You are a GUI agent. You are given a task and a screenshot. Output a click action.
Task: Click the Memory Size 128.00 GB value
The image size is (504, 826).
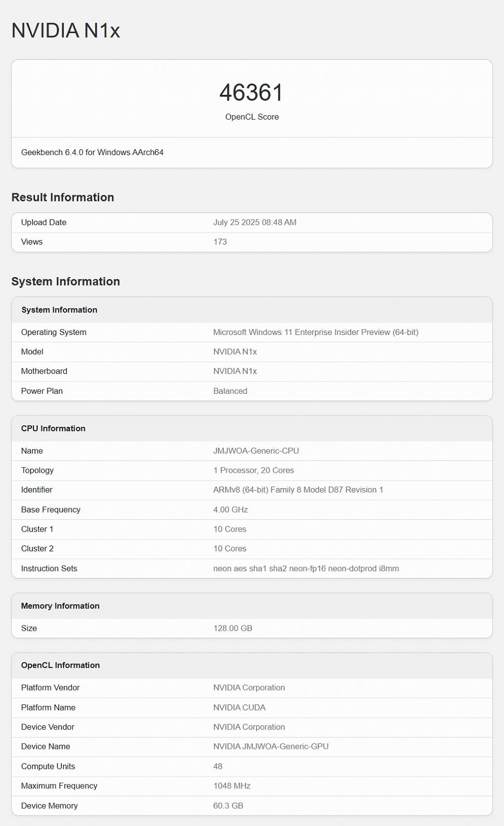click(233, 628)
